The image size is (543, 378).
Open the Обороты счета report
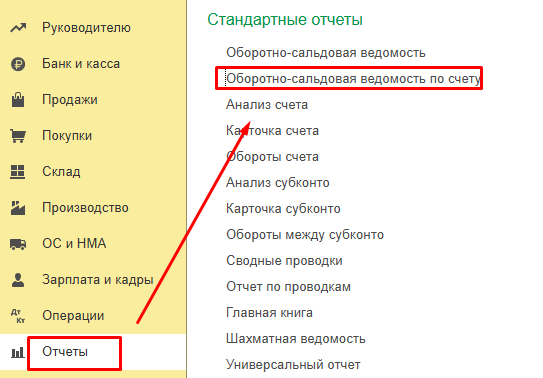click(x=272, y=157)
